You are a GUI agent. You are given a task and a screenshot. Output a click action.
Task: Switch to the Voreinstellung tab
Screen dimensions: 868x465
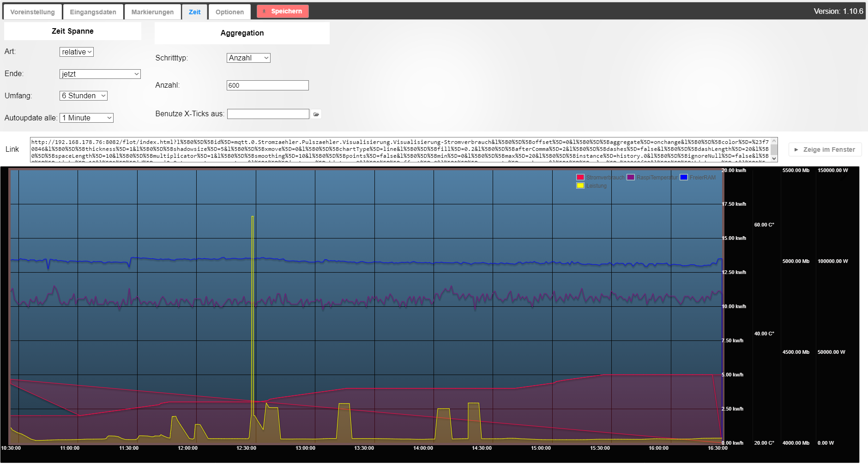(32, 12)
